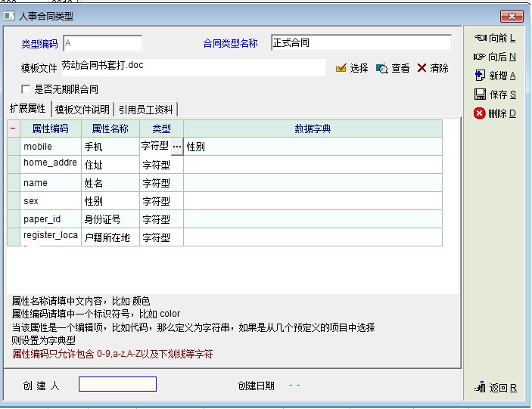Open the ellipsis selector in mobile row
Viewport: 532px width, 409px height.
tap(176, 146)
